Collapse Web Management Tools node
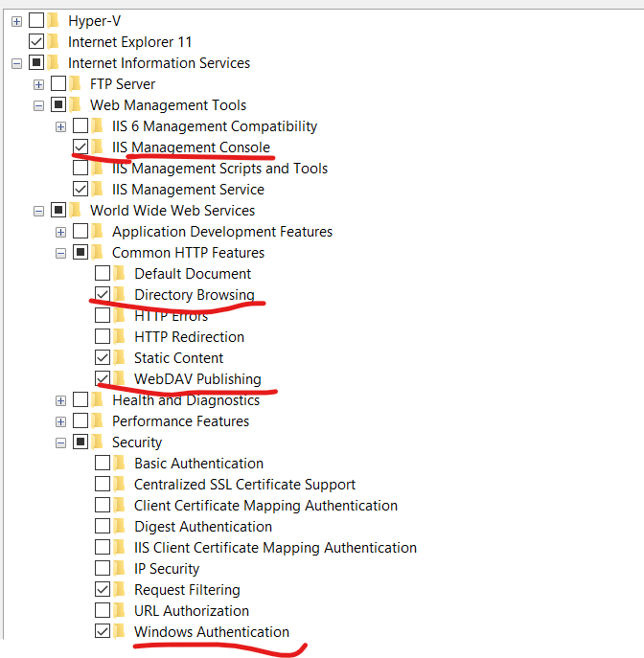The width and height of the screenshot is (644, 658). [x=38, y=105]
